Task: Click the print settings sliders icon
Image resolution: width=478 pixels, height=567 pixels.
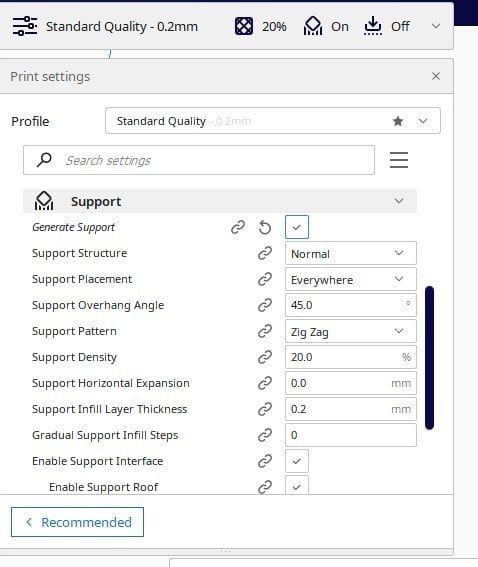Action: point(25,26)
